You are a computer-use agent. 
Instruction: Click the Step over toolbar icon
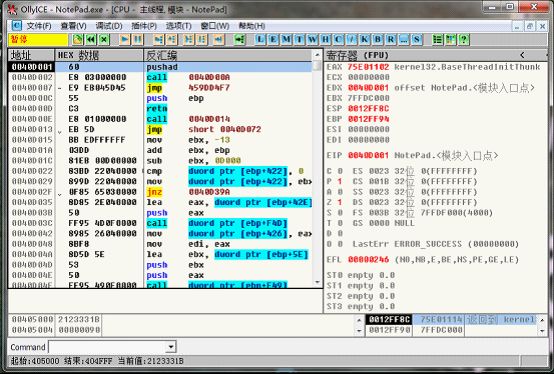pos(171,39)
